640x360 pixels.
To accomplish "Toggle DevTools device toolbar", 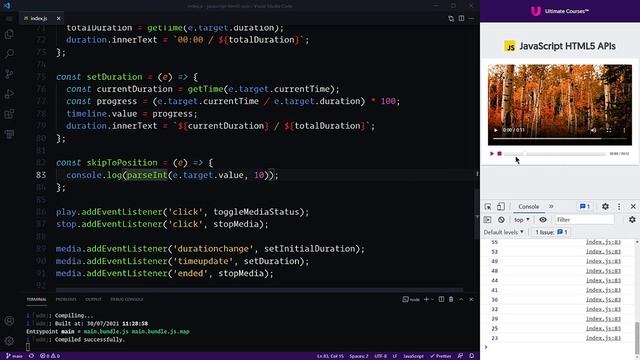I will click(x=500, y=207).
